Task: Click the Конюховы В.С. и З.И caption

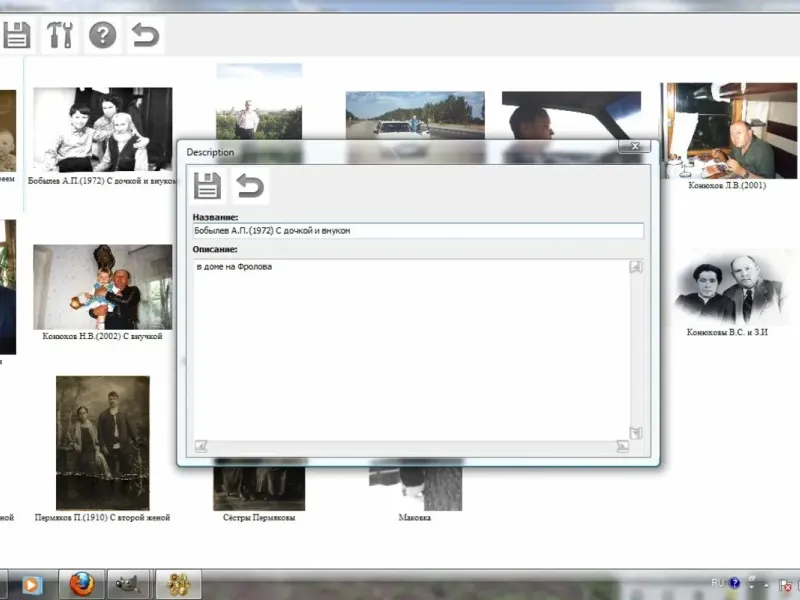Action: (727, 332)
